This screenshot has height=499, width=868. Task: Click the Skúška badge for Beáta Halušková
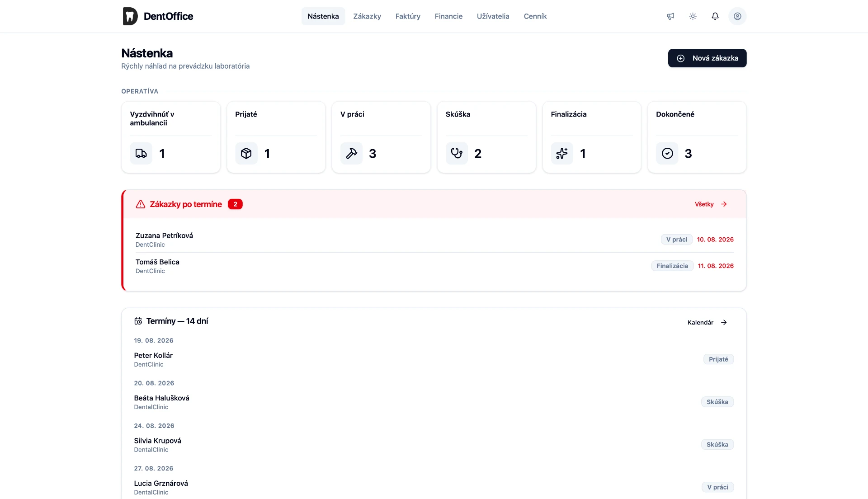pyautogui.click(x=717, y=402)
